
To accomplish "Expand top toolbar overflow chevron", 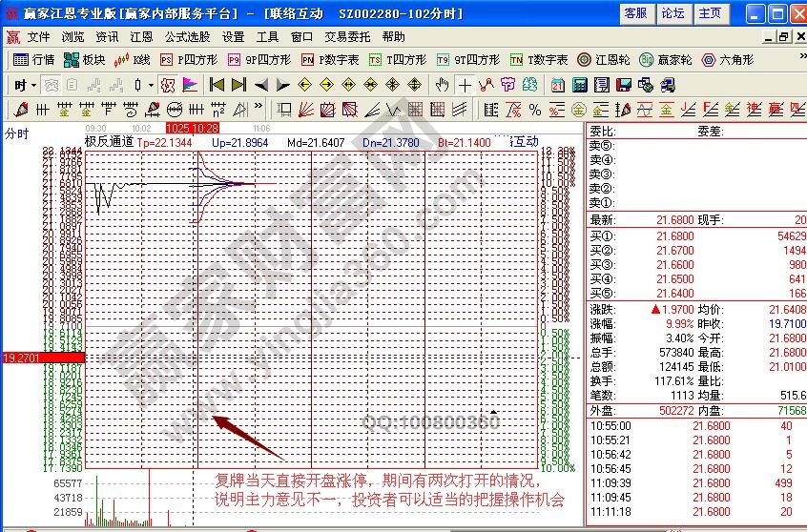I will tap(802, 56).
